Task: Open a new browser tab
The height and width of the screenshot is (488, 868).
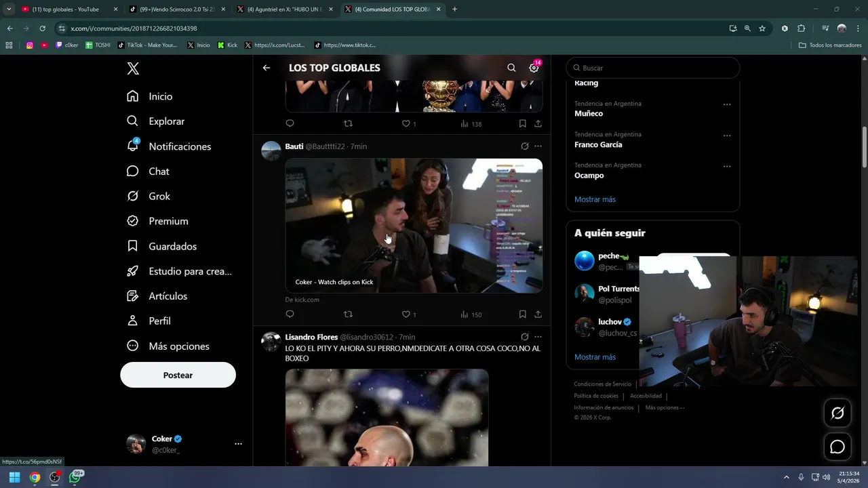Action: pyautogui.click(x=454, y=9)
